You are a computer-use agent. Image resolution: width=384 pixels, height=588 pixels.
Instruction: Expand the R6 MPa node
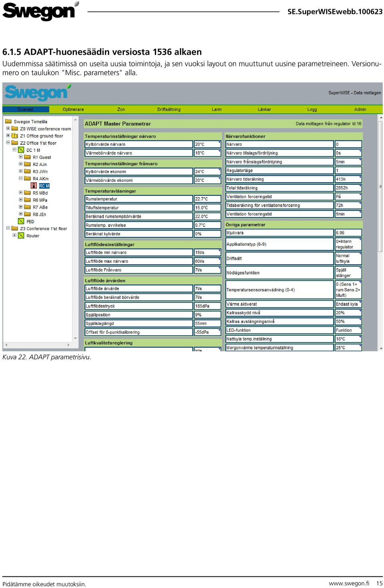tap(21, 199)
